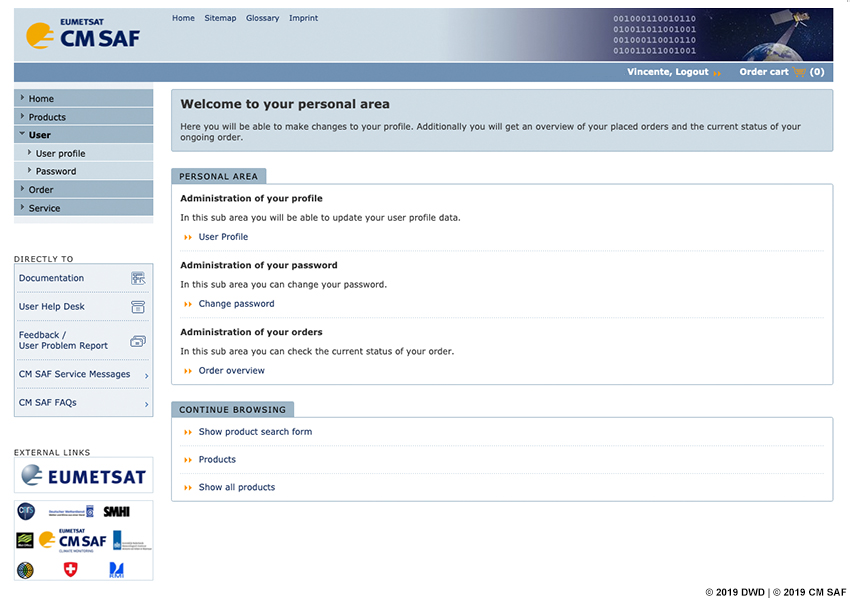Open the Documentation quick link

[x=51, y=278]
